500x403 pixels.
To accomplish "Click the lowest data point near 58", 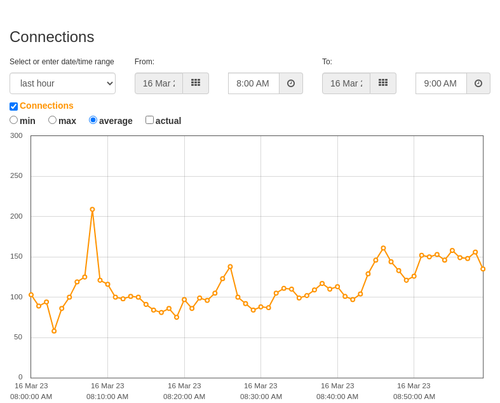I will 54,331.
